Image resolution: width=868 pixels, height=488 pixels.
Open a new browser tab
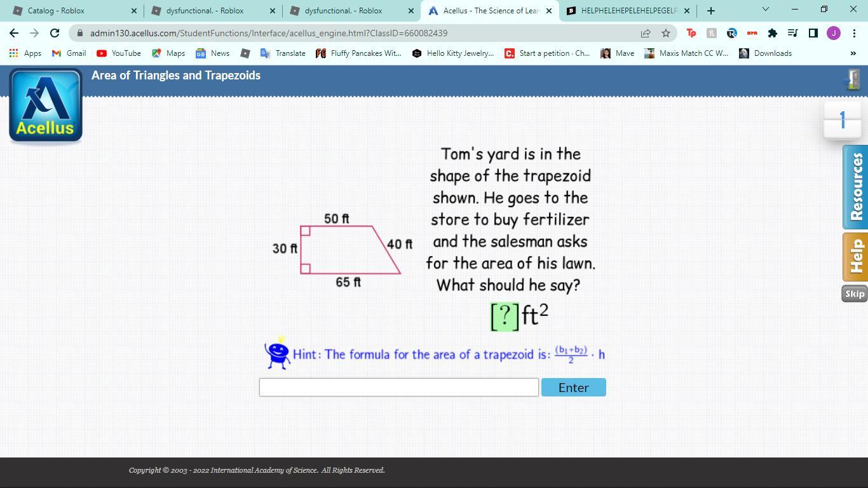(711, 11)
